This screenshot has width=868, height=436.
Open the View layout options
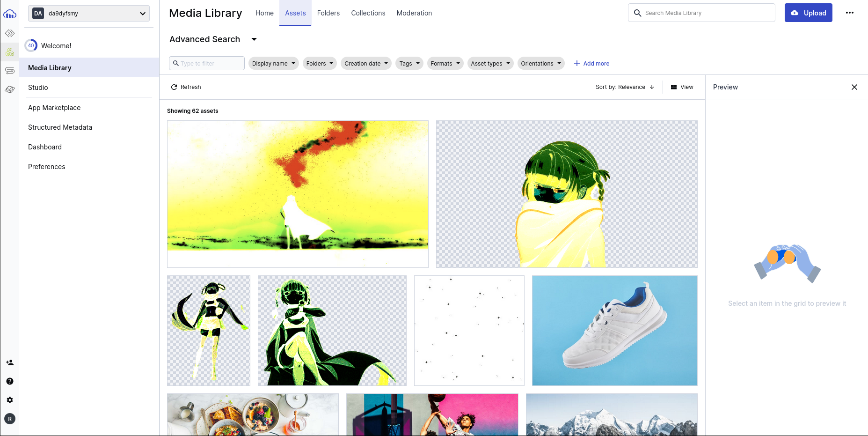682,87
